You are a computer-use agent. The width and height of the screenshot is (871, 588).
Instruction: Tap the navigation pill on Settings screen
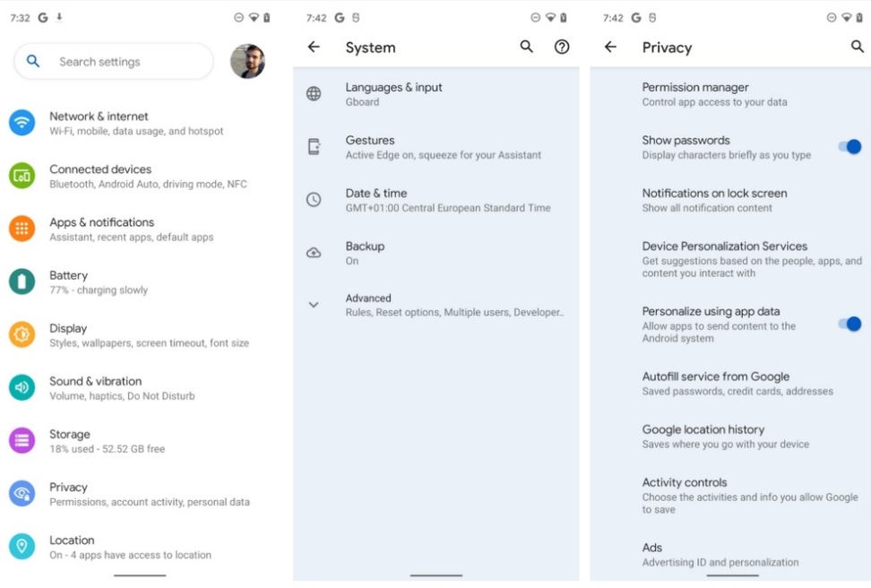click(140, 575)
